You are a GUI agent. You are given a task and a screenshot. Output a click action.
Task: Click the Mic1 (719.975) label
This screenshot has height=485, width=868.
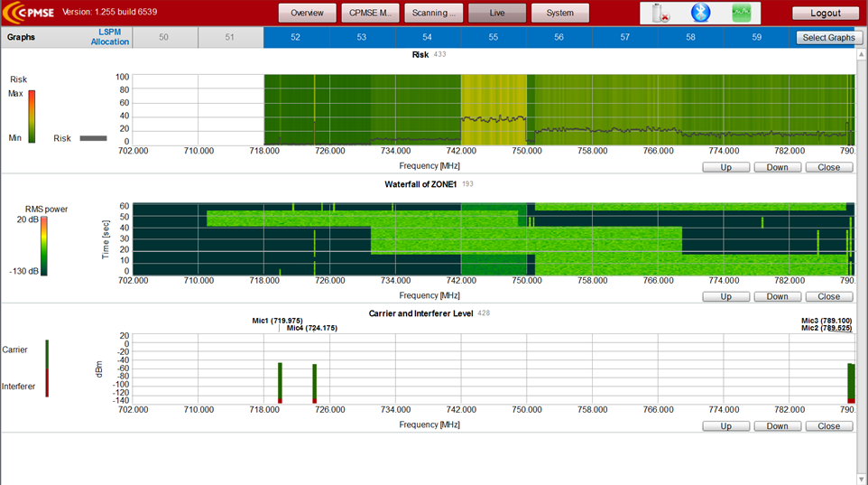[277, 321]
